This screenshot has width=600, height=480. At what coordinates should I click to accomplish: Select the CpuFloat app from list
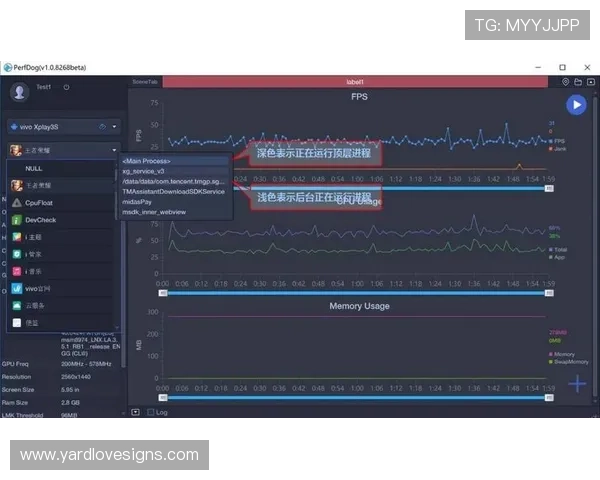point(38,202)
